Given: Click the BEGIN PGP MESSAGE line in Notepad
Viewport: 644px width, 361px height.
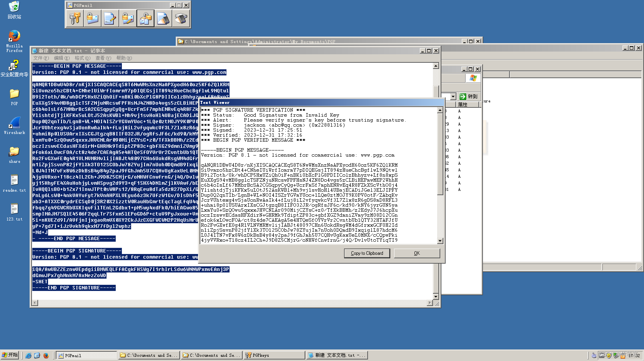Looking at the screenshot, I should pos(77,66).
